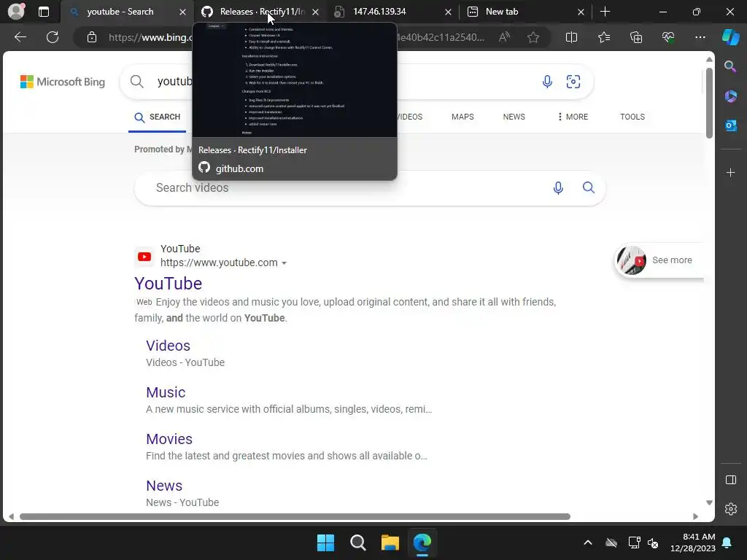Open the Music sitelink
This screenshot has height=560, width=747.
166,392
